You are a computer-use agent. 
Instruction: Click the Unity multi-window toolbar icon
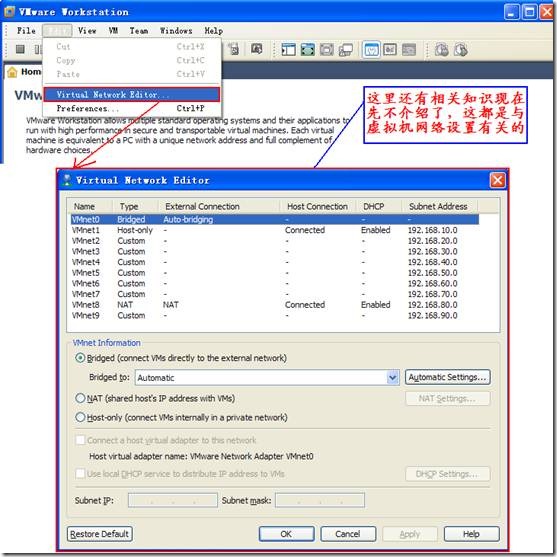(346, 49)
